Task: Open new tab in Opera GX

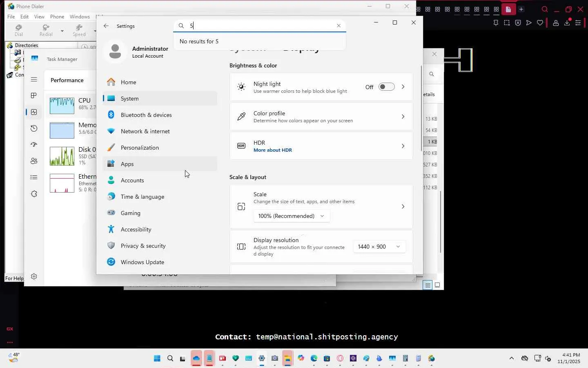Action: point(521,9)
